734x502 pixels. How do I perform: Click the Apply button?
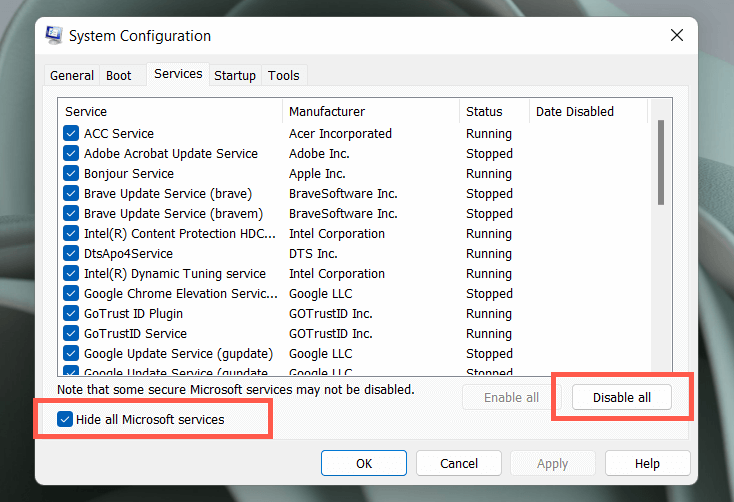tap(552, 463)
